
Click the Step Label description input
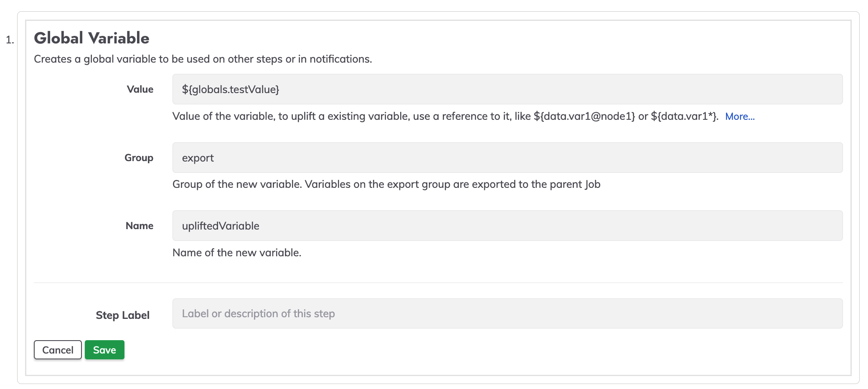[x=507, y=313]
